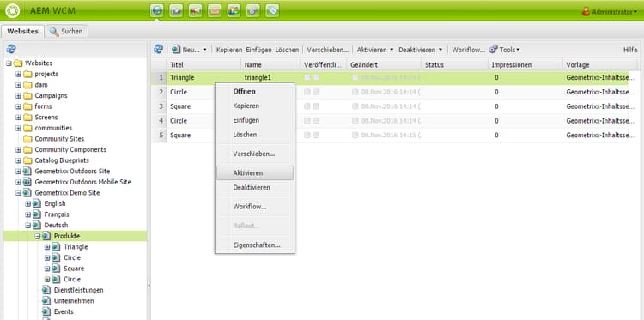Image resolution: width=644 pixels, height=320 pixels.
Task: Click the Unternehmen page icon
Action: pyautogui.click(x=46, y=301)
